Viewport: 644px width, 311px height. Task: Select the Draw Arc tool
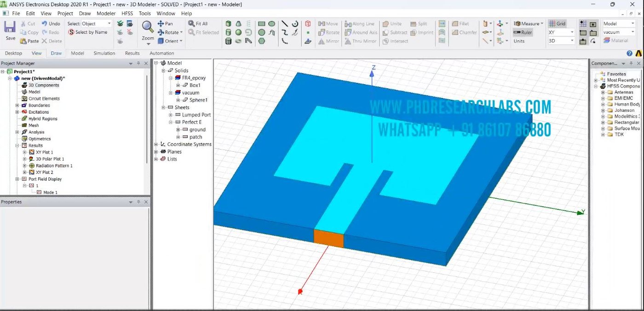tap(295, 23)
